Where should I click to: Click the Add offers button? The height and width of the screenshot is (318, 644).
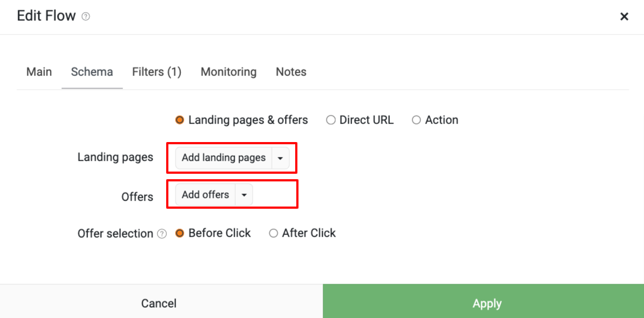coord(206,195)
